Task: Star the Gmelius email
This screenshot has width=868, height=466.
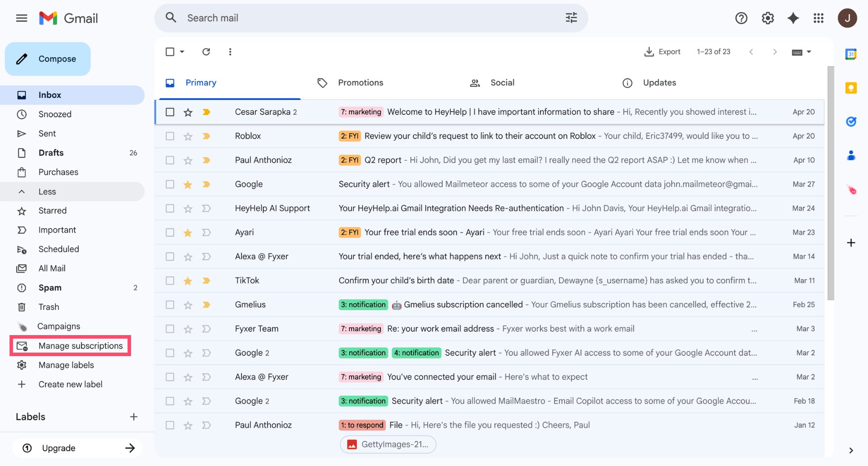Action: [x=188, y=305]
